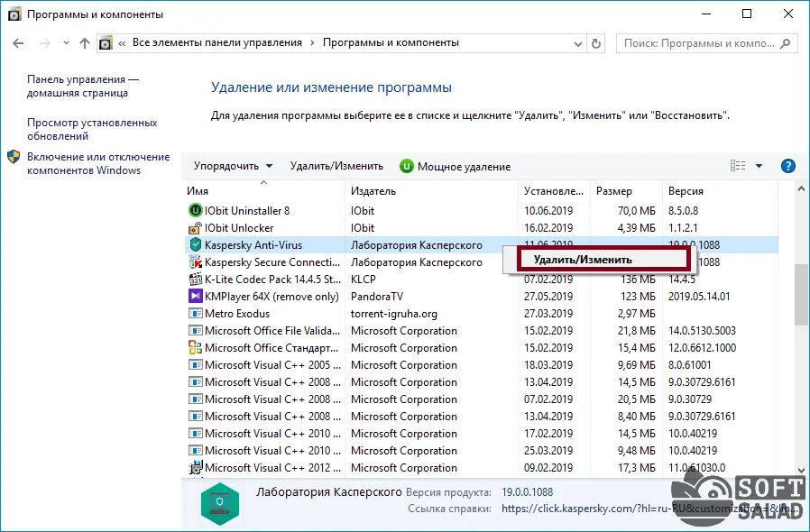Click the chevron after Все элементы панели управления
Viewport: 810px width, 532px height.
pyautogui.click(x=312, y=43)
